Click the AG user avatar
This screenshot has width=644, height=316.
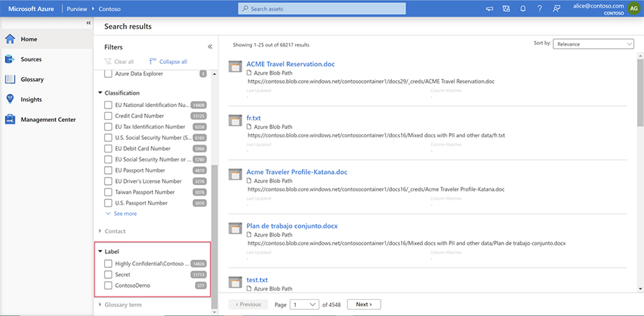tap(633, 8)
